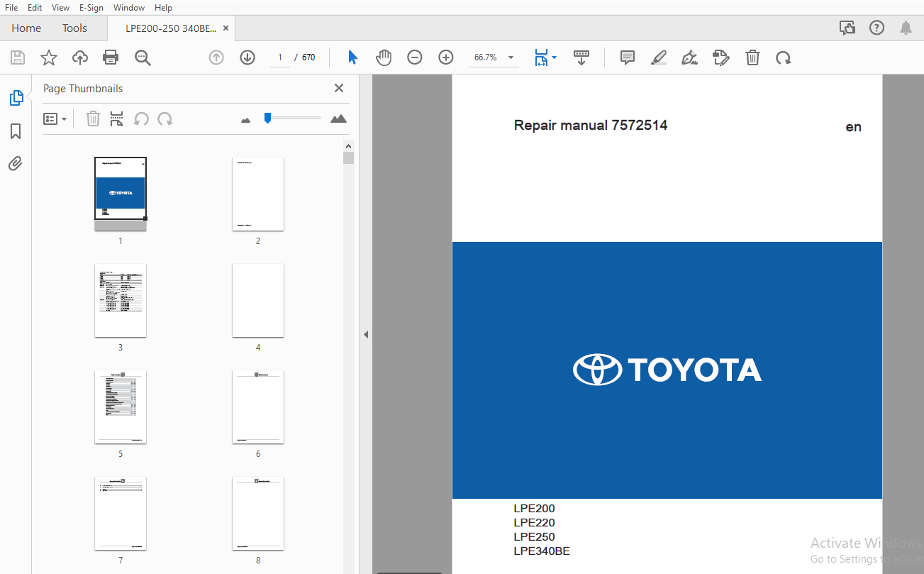
Task: Open notifications bell
Action: 906,28
